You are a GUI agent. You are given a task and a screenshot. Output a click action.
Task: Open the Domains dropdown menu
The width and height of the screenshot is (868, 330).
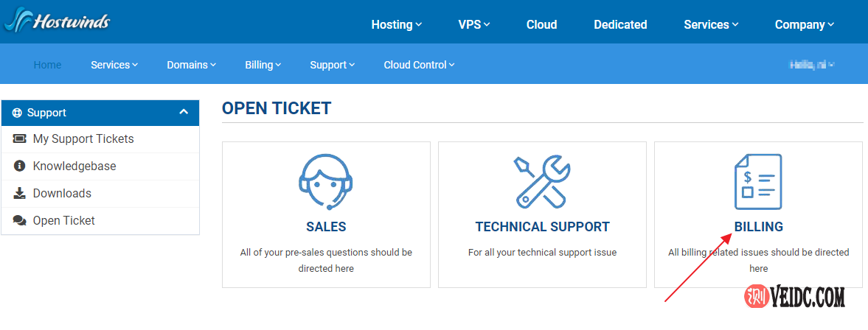coord(191,65)
